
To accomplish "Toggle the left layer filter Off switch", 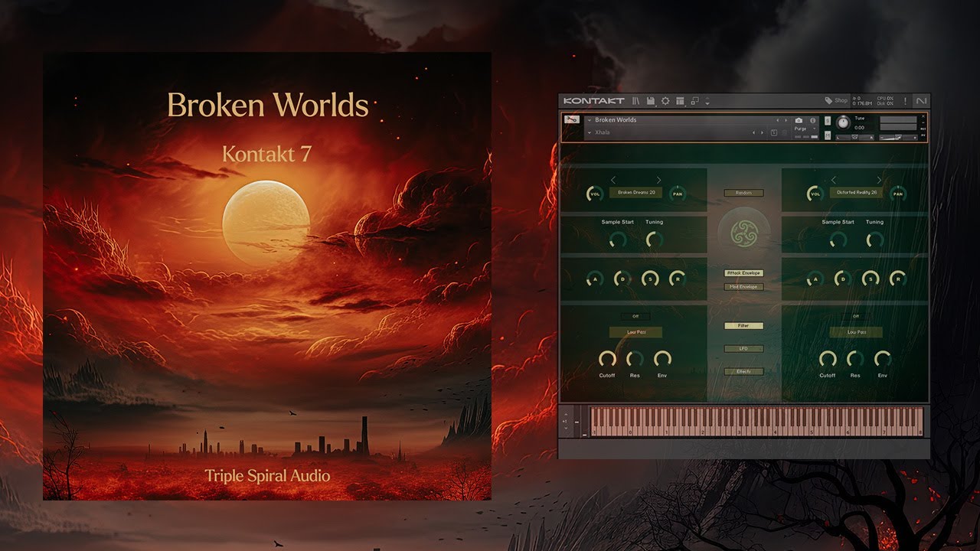I will coord(635,316).
